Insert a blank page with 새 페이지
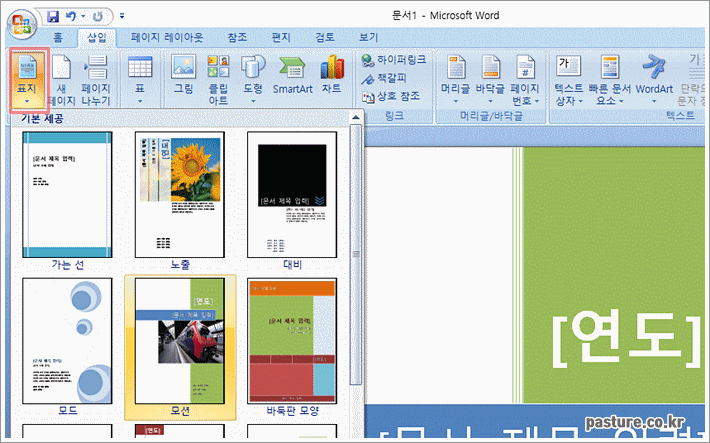The height and width of the screenshot is (443, 710). [x=62, y=80]
